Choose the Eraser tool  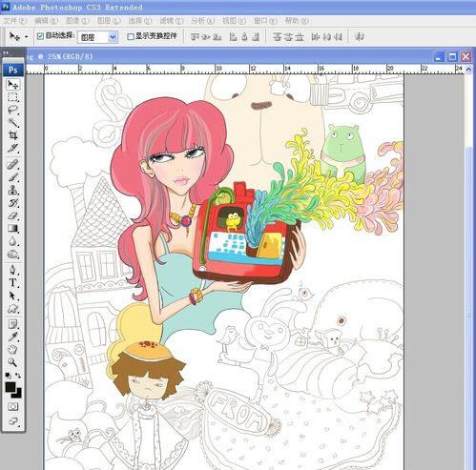click(13, 216)
